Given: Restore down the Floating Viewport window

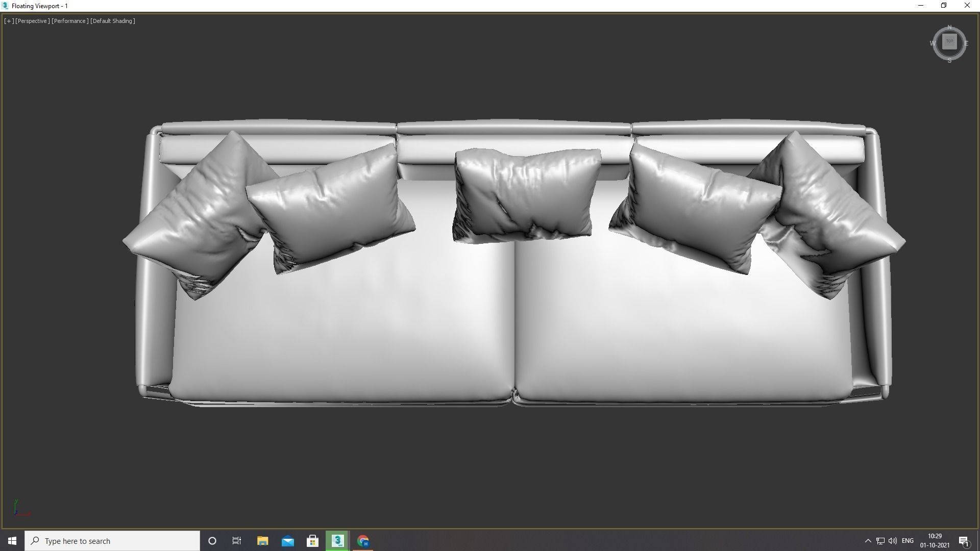Looking at the screenshot, I should [x=944, y=6].
